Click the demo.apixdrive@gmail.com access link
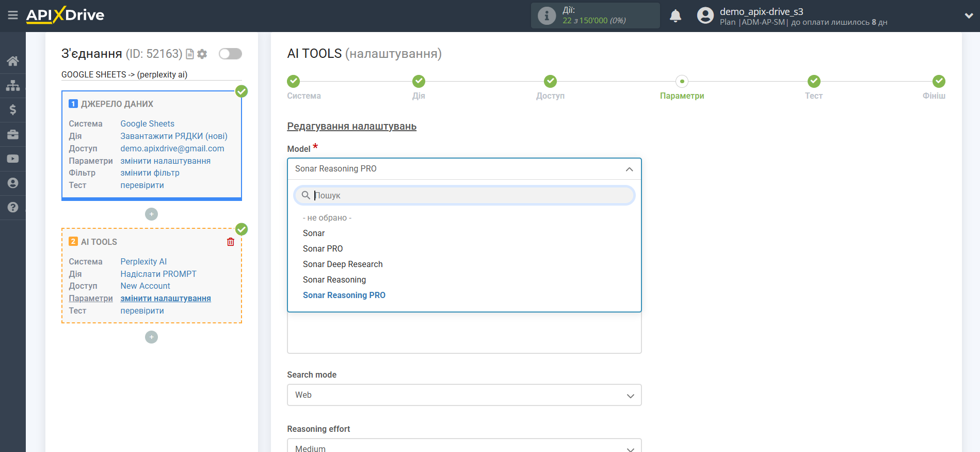This screenshot has height=452, width=980. click(x=172, y=149)
